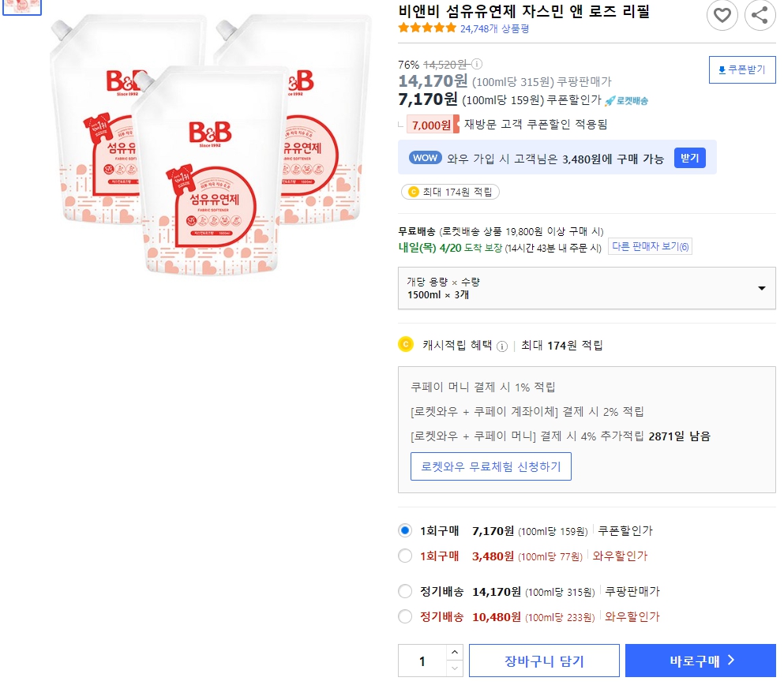Expand the 1500ml × 3개 volume dropdown
This screenshot has width=784, height=685.
(760, 288)
